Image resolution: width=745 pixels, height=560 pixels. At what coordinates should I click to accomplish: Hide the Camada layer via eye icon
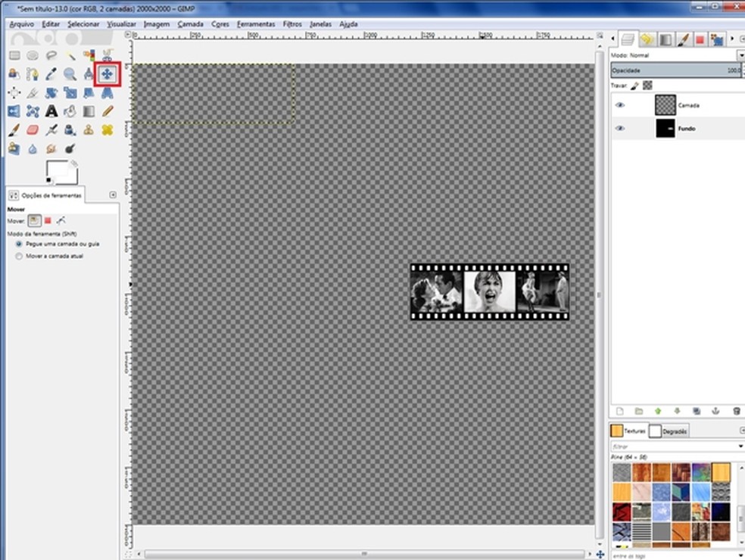click(x=619, y=105)
